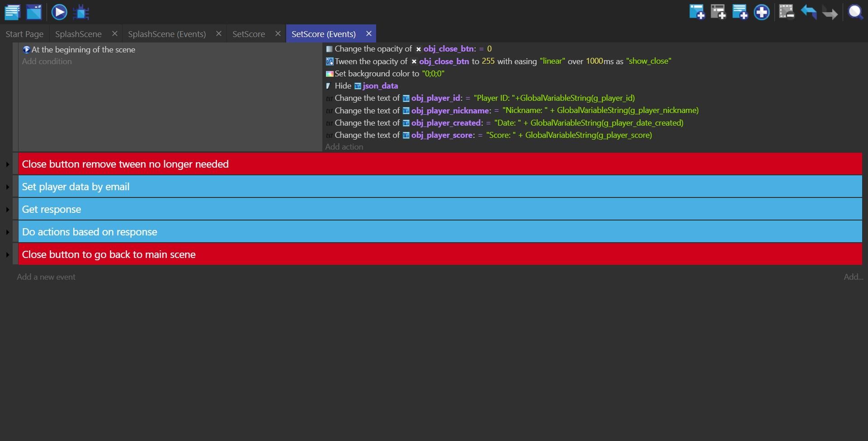The height and width of the screenshot is (441, 868).
Task: Launch the game preview with play button
Action: pyautogui.click(x=59, y=12)
